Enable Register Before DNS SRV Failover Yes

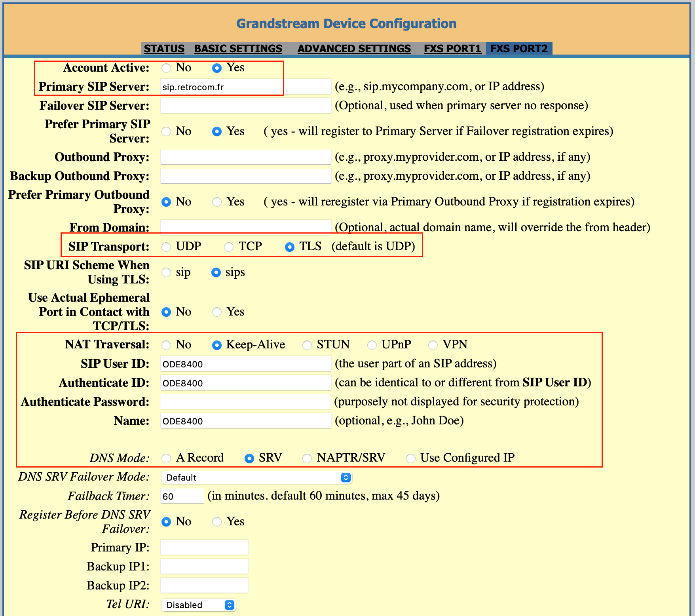click(217, 522)
